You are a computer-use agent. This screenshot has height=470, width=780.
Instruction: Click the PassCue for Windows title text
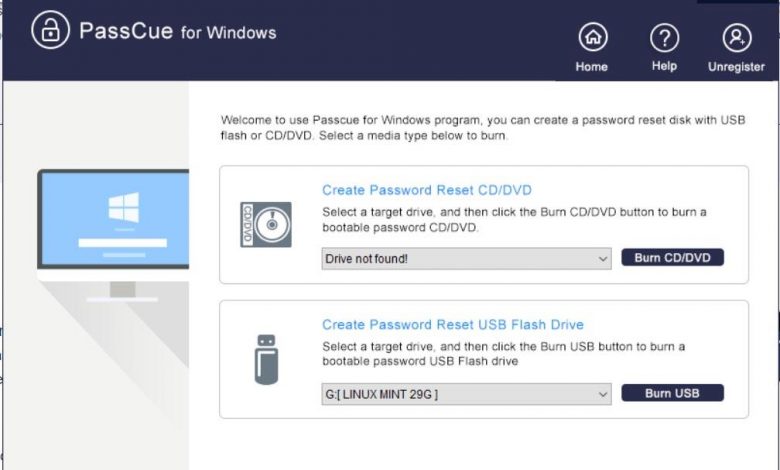click(x=177, y=32)
